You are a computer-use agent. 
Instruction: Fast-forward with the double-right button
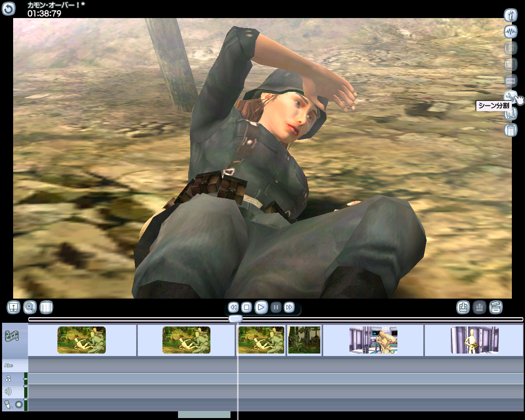click(x=289, y=307)
